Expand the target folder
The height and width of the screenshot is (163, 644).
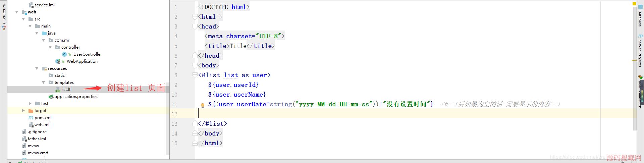coord(23,111)
